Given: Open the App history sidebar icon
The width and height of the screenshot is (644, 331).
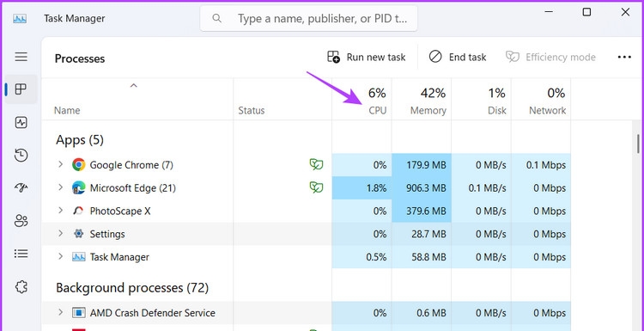Looking at the screenshot, I should (21, 155).
